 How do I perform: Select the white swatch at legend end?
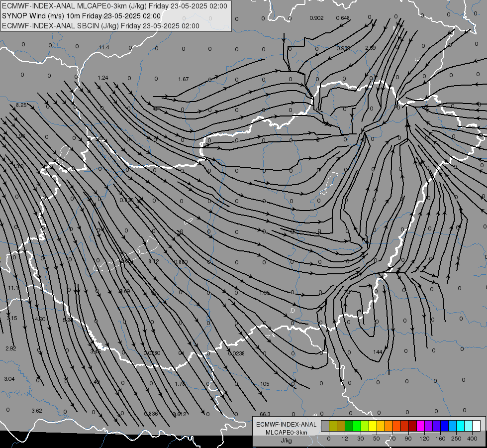pos(476,426)
